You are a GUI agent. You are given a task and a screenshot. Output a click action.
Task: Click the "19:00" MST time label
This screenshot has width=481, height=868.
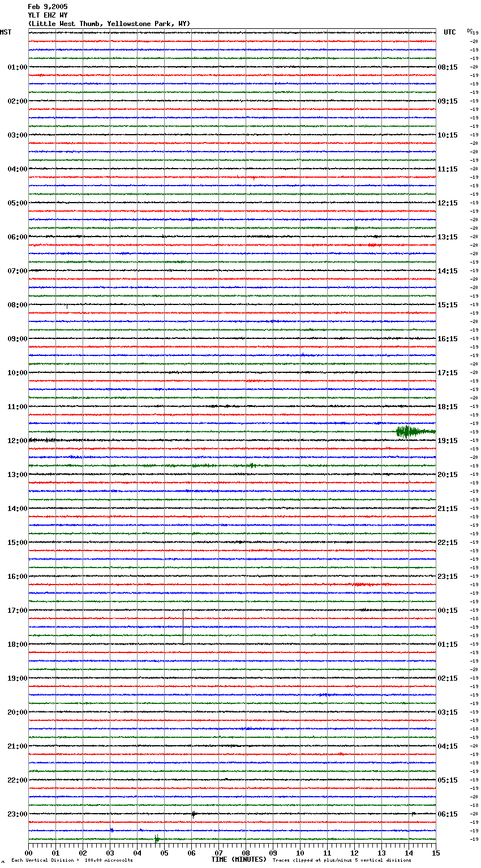coord(18,678)
